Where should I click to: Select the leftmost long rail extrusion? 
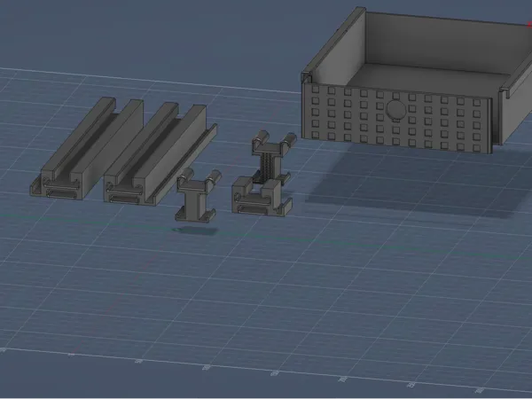click(87, 149)
